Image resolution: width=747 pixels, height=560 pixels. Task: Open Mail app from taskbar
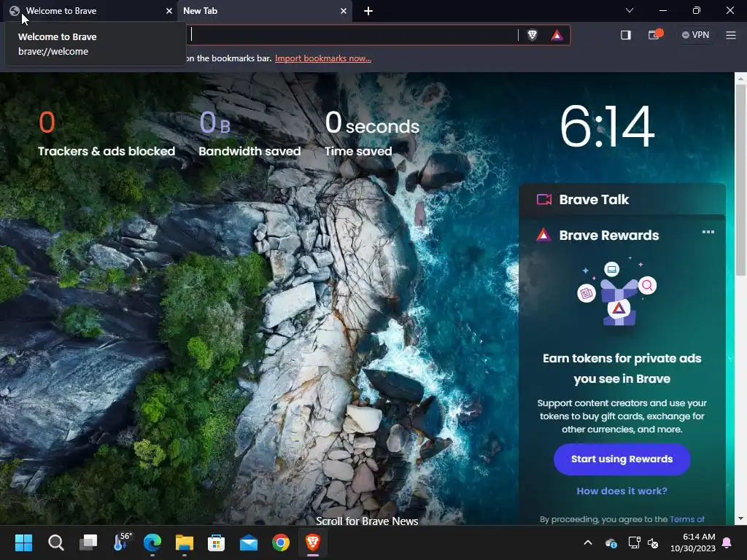coord(249,542)
